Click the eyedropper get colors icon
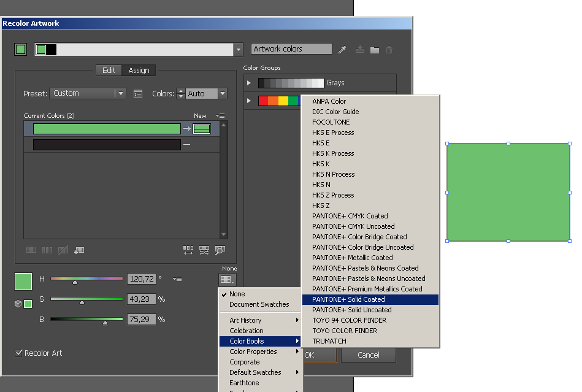 (342, 49)
